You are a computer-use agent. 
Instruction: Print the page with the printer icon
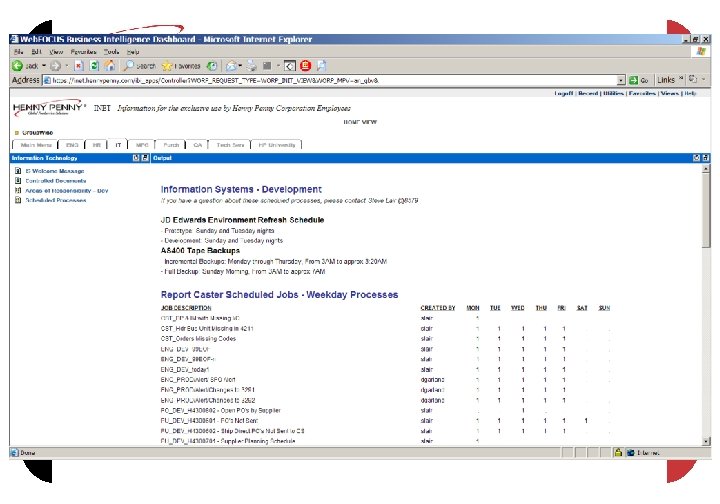coord(252,66)
